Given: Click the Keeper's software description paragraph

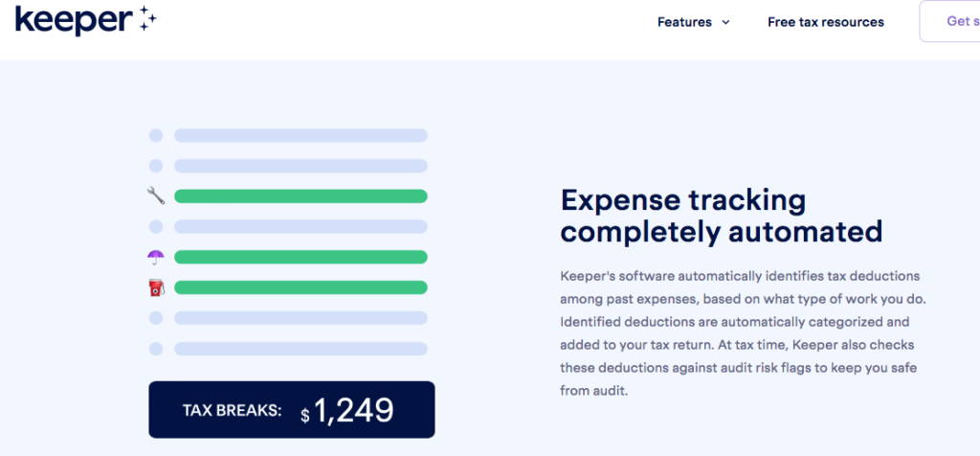Looking at the screenshot, I should tap(743, 333).
